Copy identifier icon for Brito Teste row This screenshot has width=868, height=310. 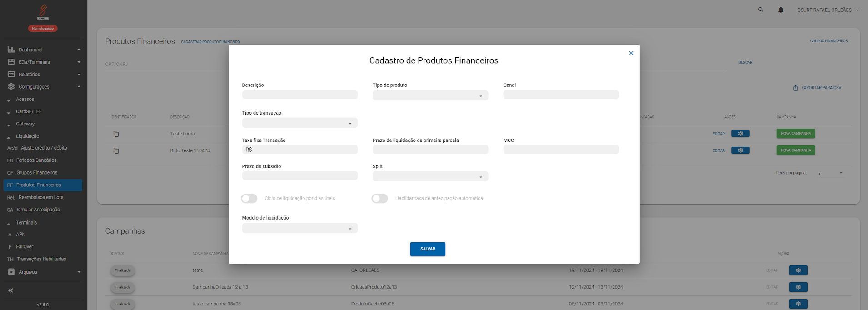[116, 150]
